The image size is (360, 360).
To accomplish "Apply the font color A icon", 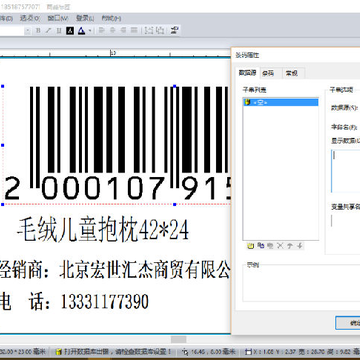I will pyautogui.click(x=81, y=31).
